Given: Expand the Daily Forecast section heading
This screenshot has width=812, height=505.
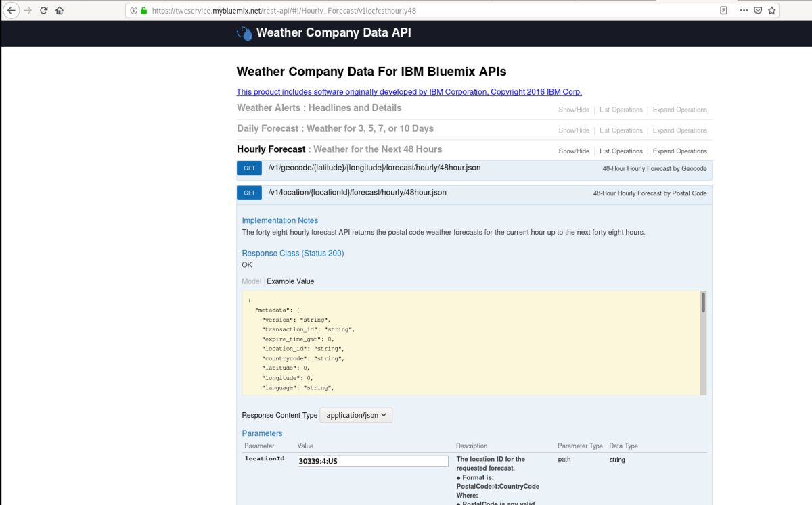Looking at the screenshot, I should (x=336, y=128).
